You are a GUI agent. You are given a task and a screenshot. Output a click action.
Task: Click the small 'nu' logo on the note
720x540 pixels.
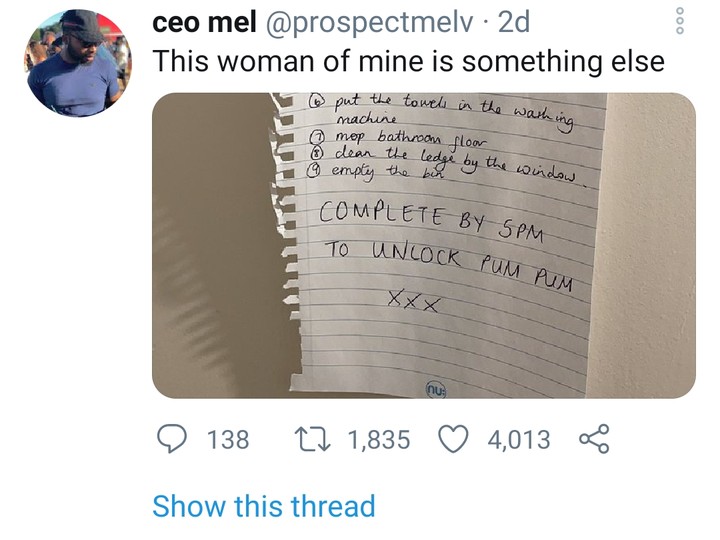pyautogui.click(x=437, y=386)
